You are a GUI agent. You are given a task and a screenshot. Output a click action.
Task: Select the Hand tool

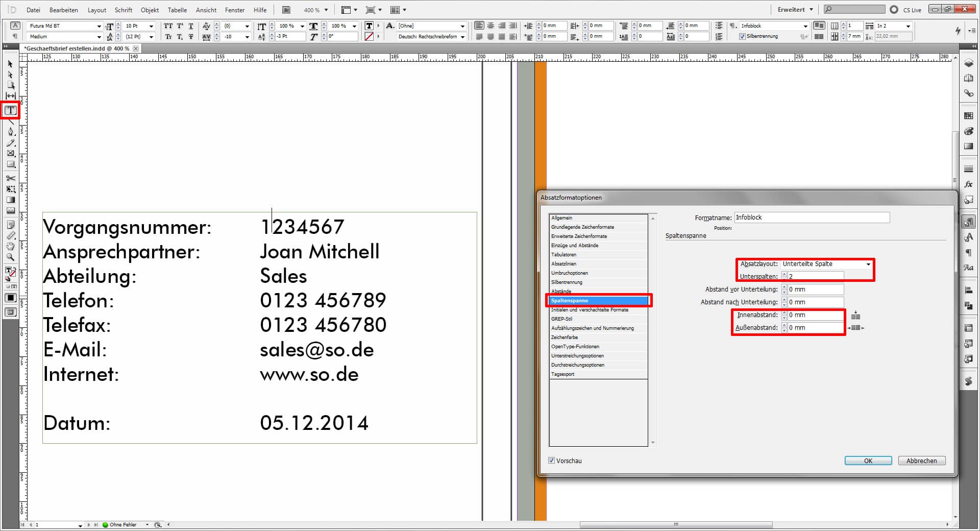(x=10, y=246)
